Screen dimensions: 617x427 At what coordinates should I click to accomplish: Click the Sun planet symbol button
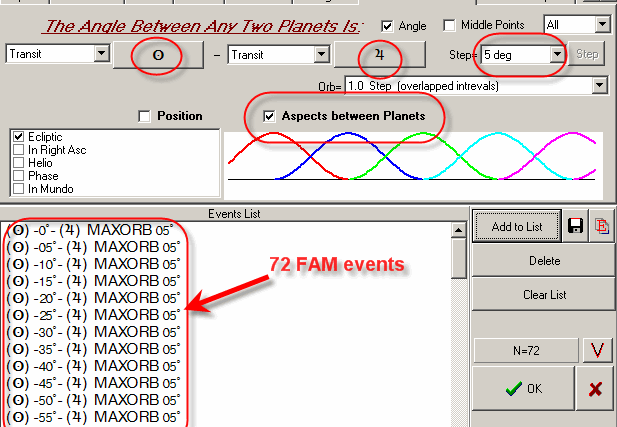click(158, 56)
